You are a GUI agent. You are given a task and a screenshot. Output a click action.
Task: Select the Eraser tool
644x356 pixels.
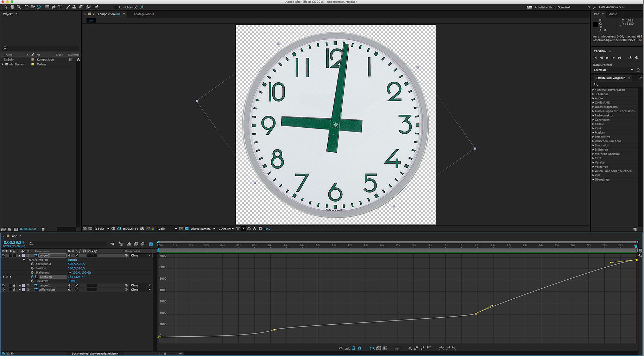[81, 7]
